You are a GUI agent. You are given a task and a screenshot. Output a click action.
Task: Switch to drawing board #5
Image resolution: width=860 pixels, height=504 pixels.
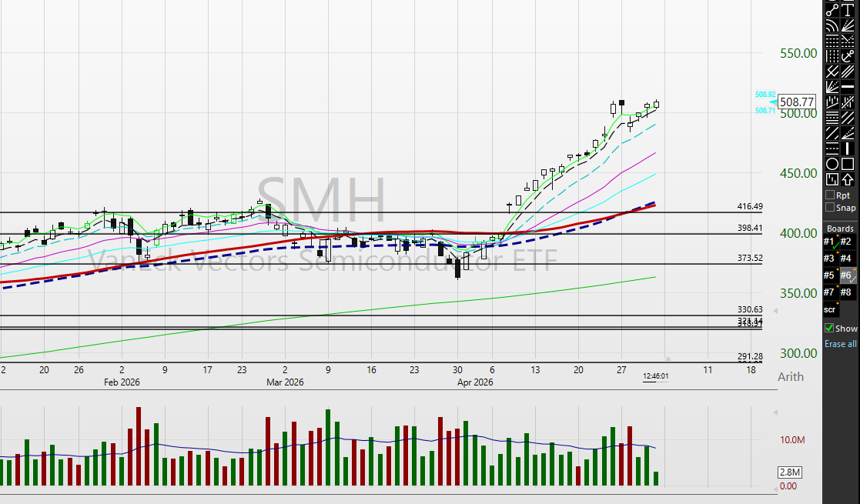[x=831, y=275]
